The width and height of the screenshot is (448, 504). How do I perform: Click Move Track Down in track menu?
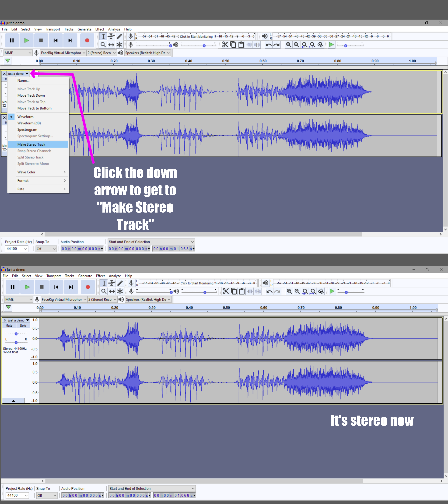coord(31,95)
